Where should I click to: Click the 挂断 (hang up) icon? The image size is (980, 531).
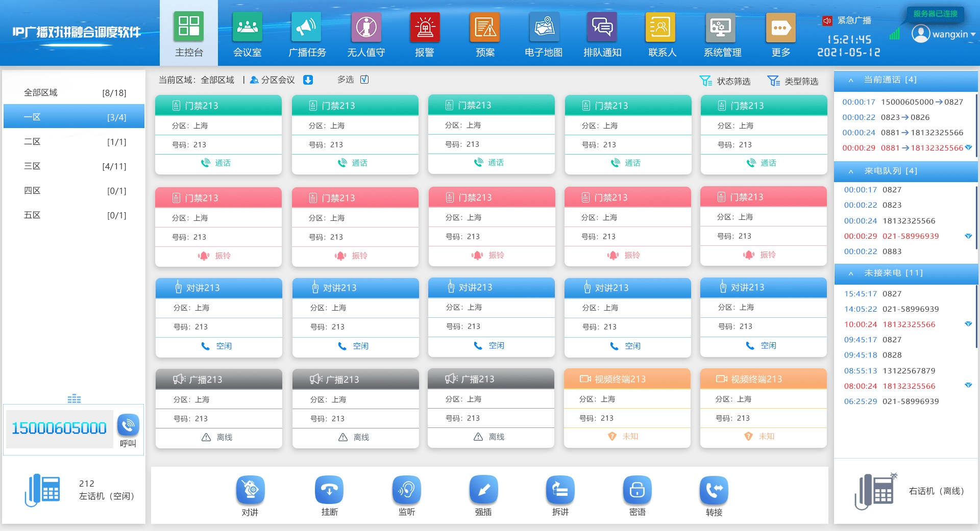(329, 491)
